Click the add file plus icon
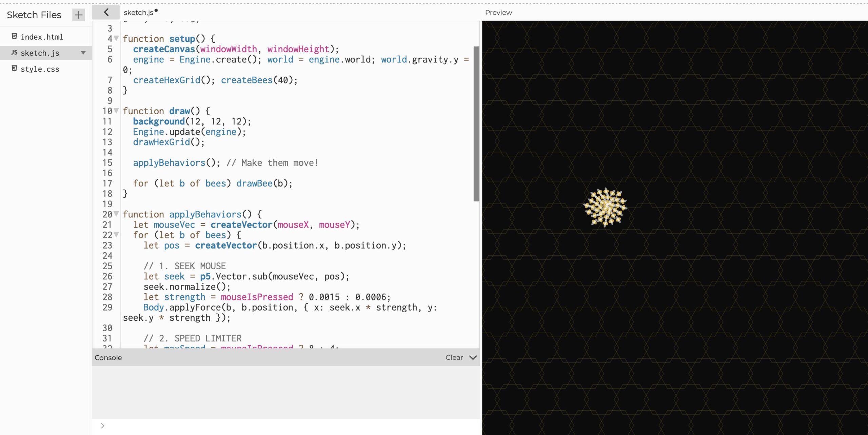Viewport: 868px width, 435px height. [78, 15]
